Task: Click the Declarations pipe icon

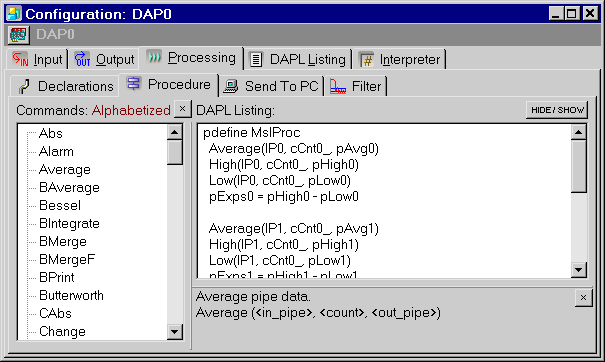Action: point(24,86)
